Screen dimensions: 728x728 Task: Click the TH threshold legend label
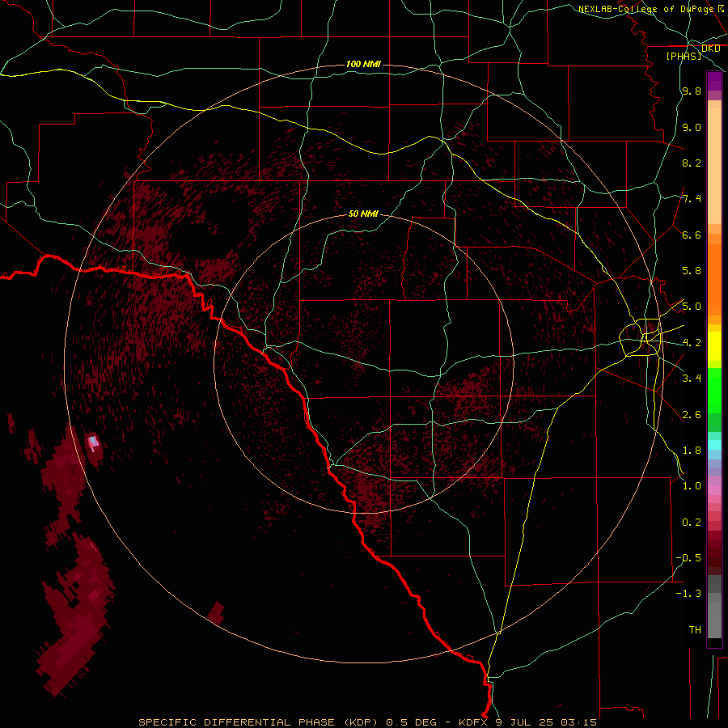[x=695, y=630]
